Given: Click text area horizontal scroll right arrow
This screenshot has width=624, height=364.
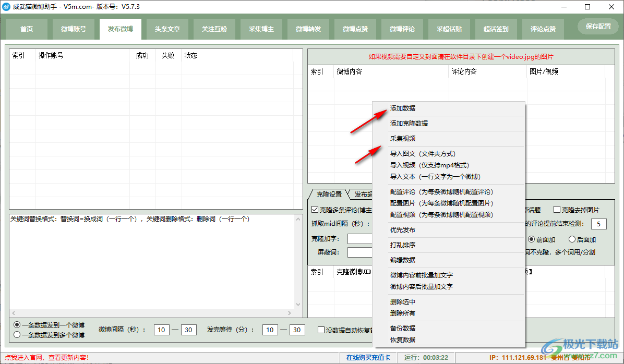Looking at the screenshot, I should 290,313.
